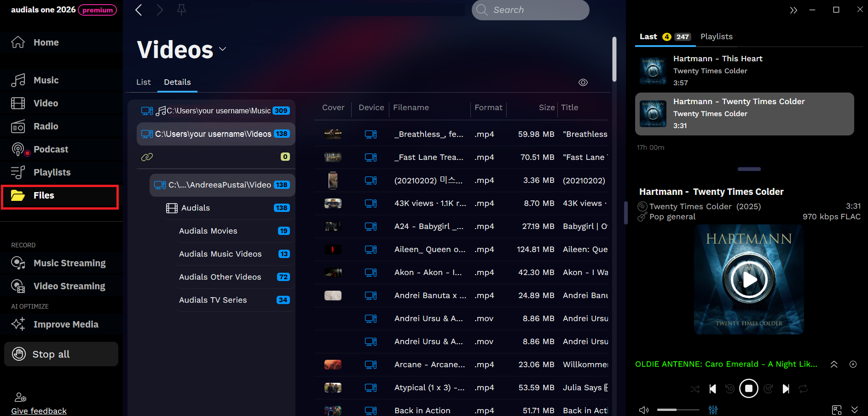Image resolution: width=868 pixels, height=416 pixels.
Task: Open the Music Streaming recorder
Action: (x=69, y=263)
